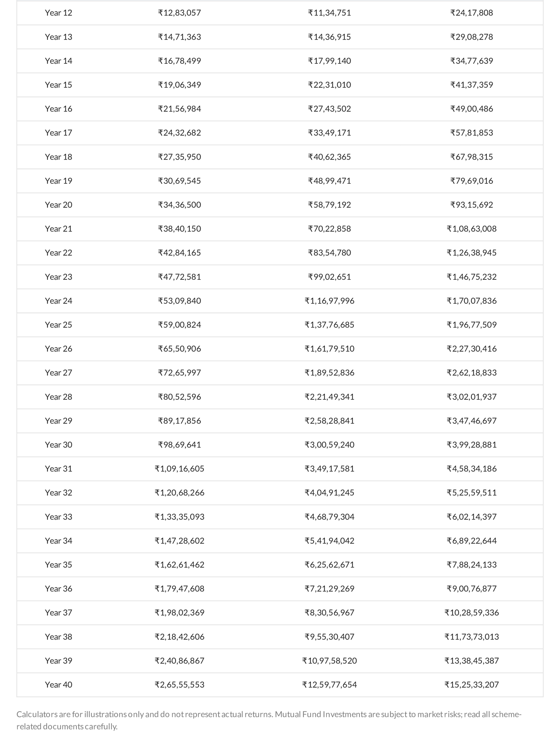This screenshot has height=756, width=560.
Task: Click the Year 40 total ₹15,25,33,207
Action: (471, 685)
